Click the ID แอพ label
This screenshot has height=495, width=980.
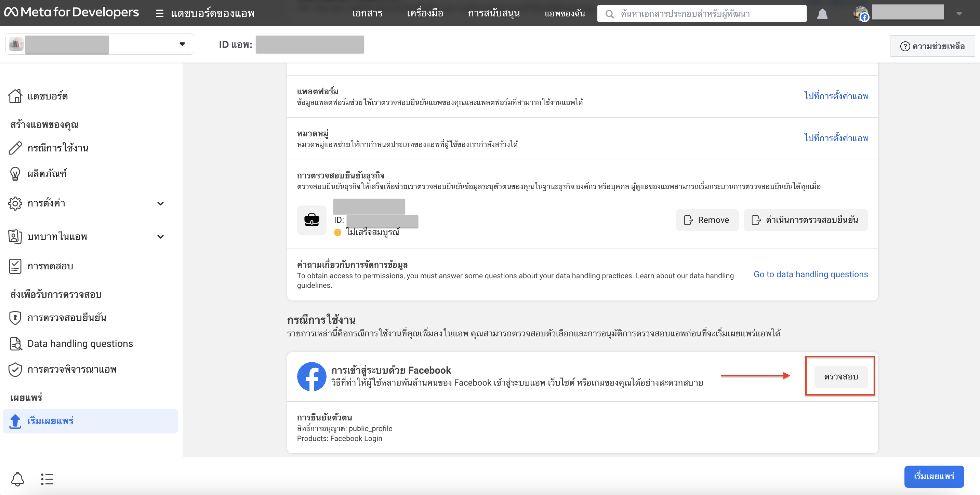(235, 44)
